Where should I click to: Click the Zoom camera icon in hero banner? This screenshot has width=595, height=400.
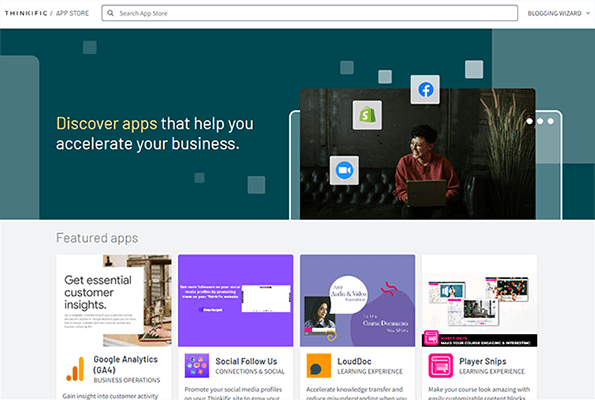pos(344,170)
